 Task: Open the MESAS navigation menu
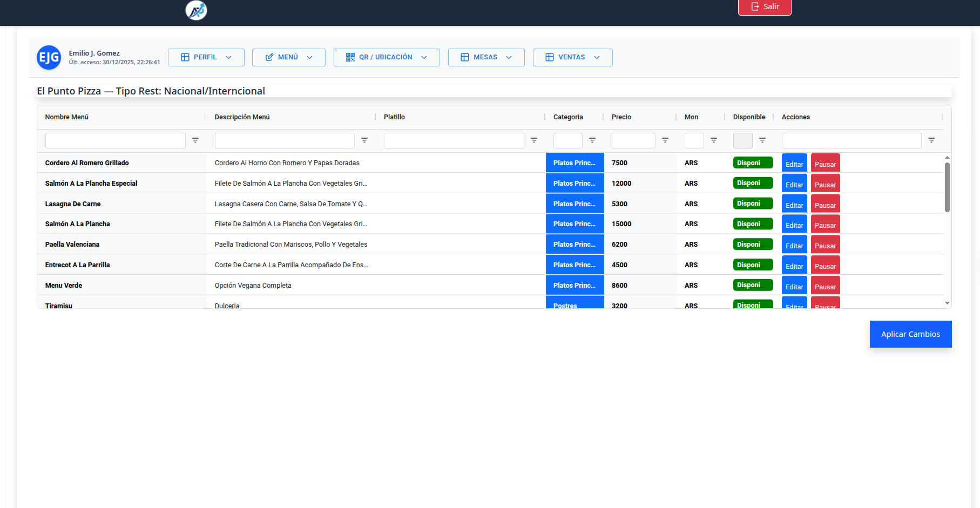click(486, 57)
